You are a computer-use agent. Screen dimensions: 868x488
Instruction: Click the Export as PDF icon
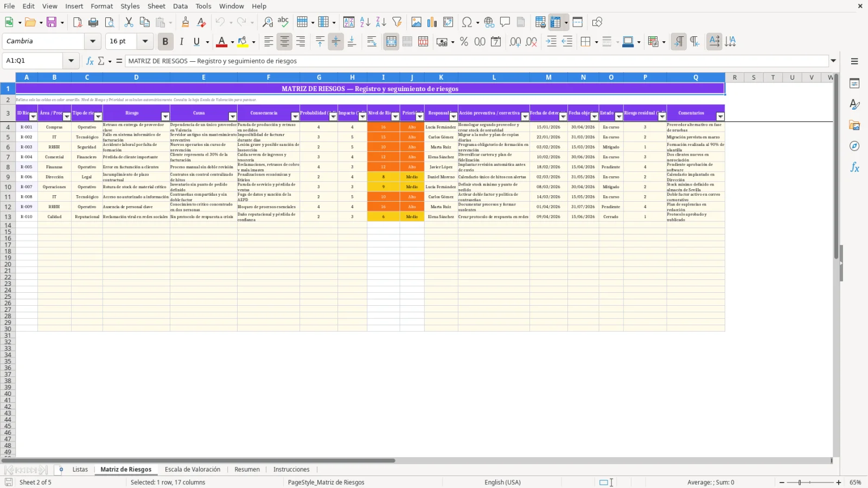[78, 22]
